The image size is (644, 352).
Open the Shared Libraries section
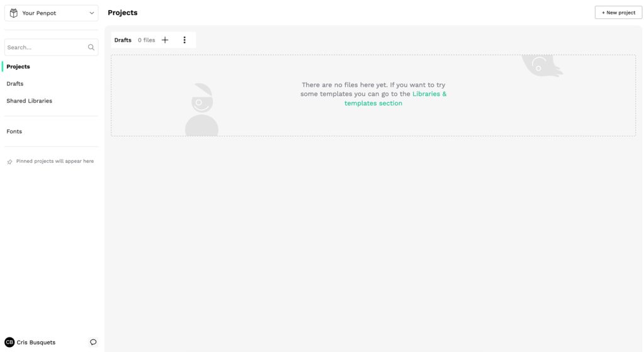coord(29,101)
